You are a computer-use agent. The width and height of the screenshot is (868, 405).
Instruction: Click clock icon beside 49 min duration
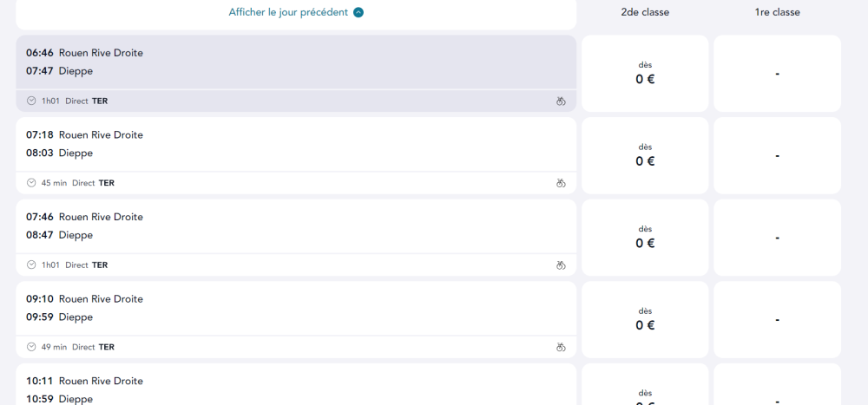[32, 347]
